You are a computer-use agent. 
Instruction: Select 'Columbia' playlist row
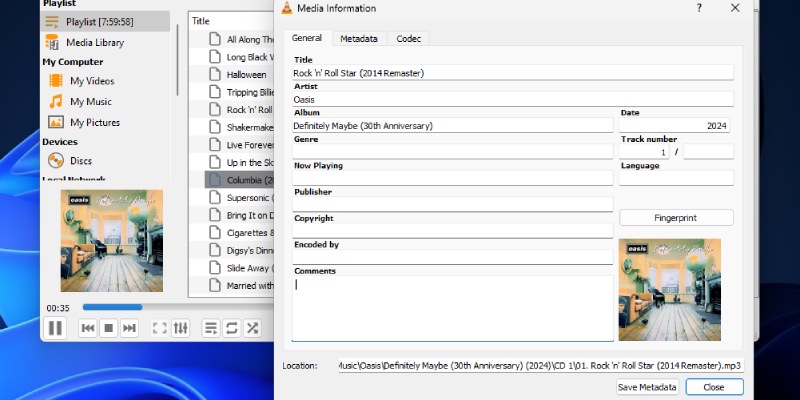tap(240, 180)
